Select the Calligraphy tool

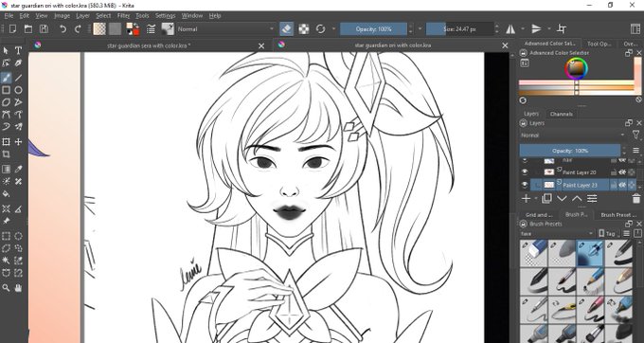pyautogui.click(x=19, y=63)
